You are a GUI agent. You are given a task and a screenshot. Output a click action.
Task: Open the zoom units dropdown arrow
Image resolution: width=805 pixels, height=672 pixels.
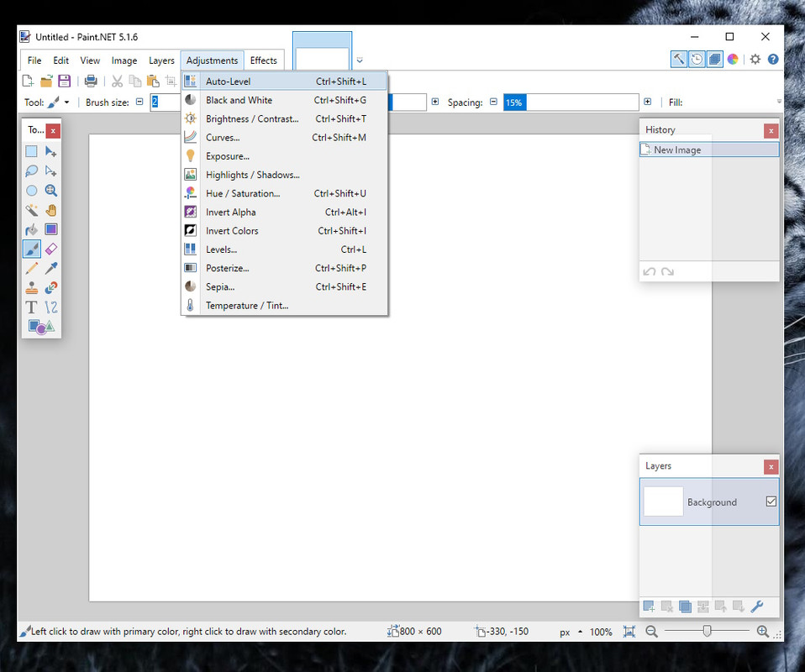[x=580, y=632]
